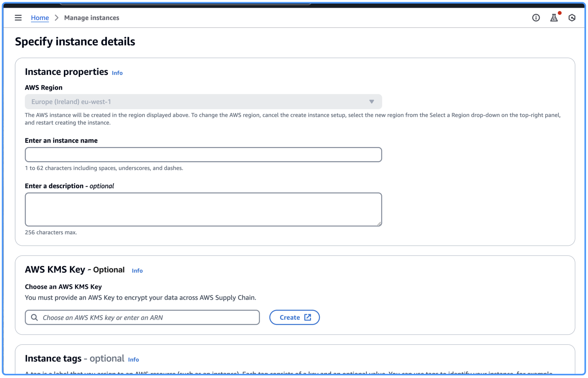Click the info circle icon in top bar
This screenshot has height=378, width=588.
coord(536,17)
